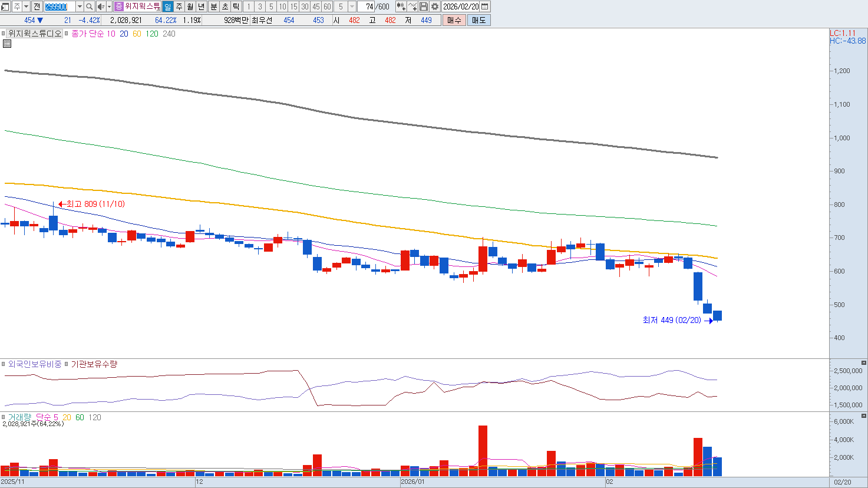868x488 pixels.
Task: Click the chart indicator add icon
Action: 401,6
